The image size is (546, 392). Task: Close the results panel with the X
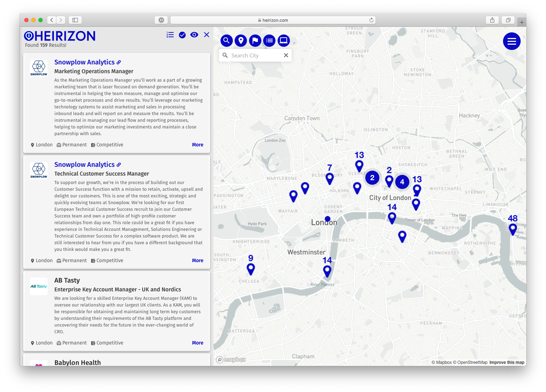click(x=206, y=35)
